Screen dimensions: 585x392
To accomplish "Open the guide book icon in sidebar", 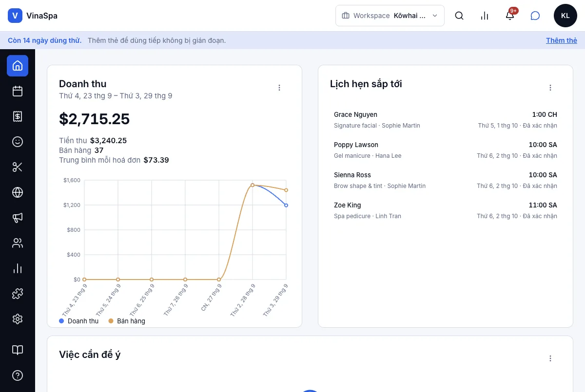I will point(18,350).
